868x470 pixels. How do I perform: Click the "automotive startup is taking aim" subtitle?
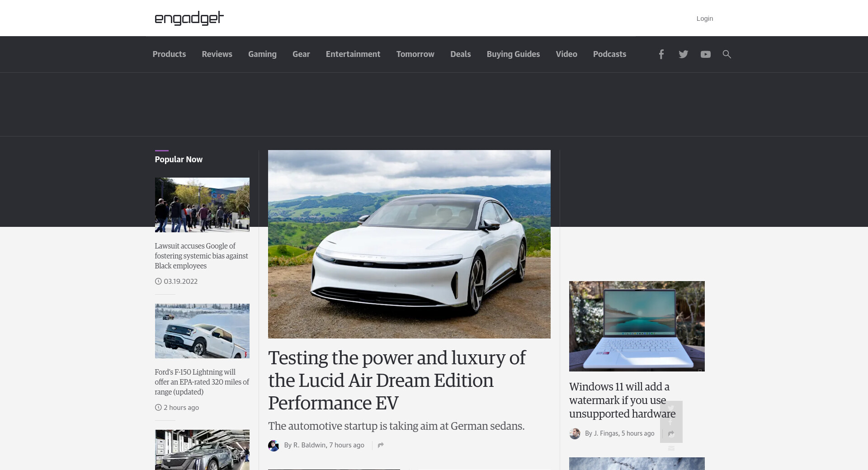pos(396,426)
